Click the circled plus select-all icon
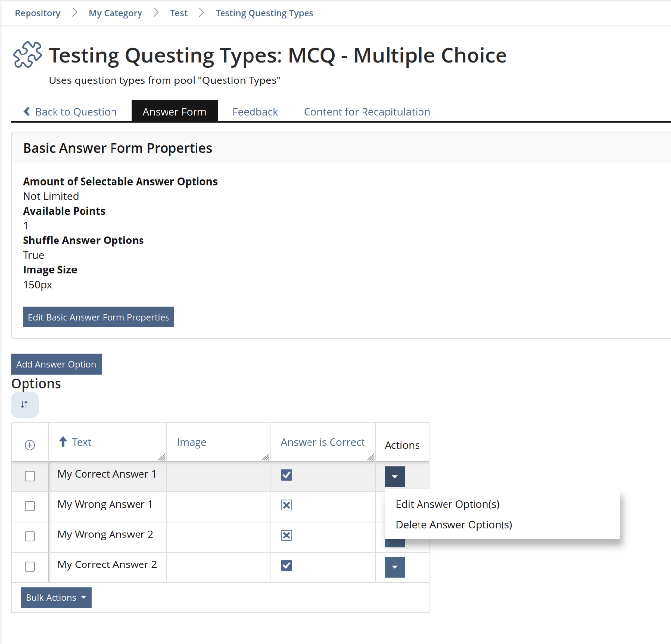 (30, 445)
